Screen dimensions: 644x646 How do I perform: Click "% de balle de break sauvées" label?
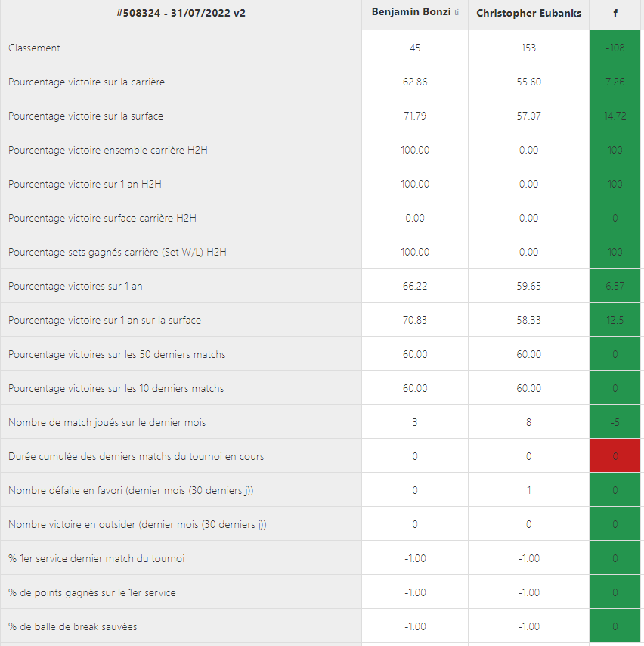click(x=73, y=627)
